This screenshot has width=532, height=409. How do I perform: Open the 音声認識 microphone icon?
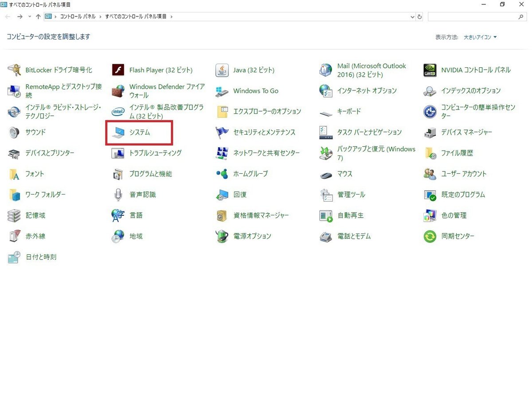pos(118,195)
